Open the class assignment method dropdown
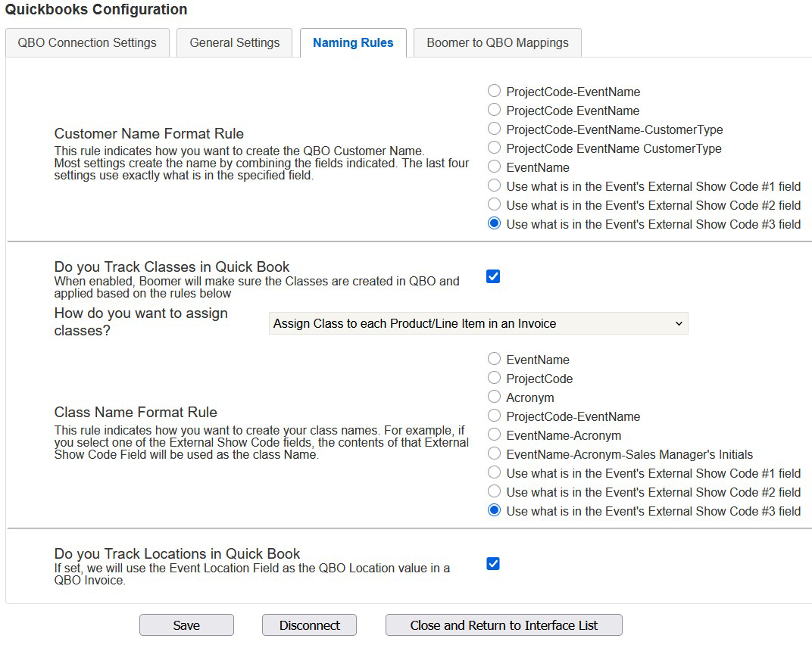Image resolution: width=812 pixels, height=645 pixels. click(479, 323)
